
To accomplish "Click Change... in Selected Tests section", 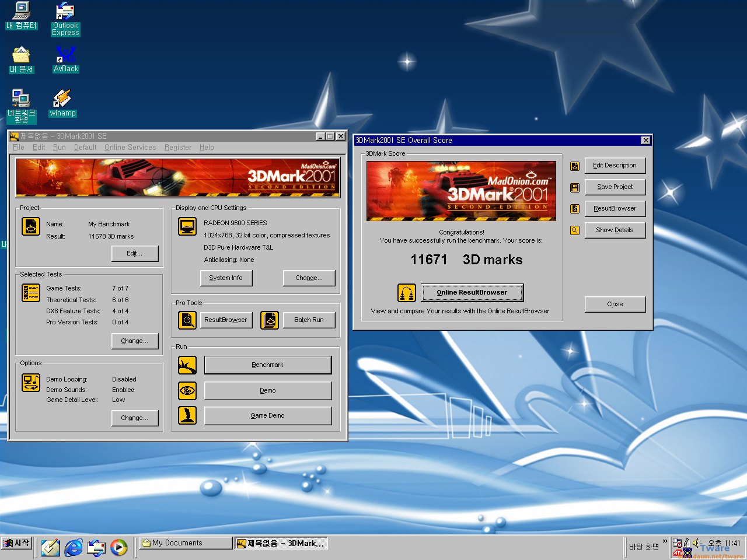I will tap(135, 341).
